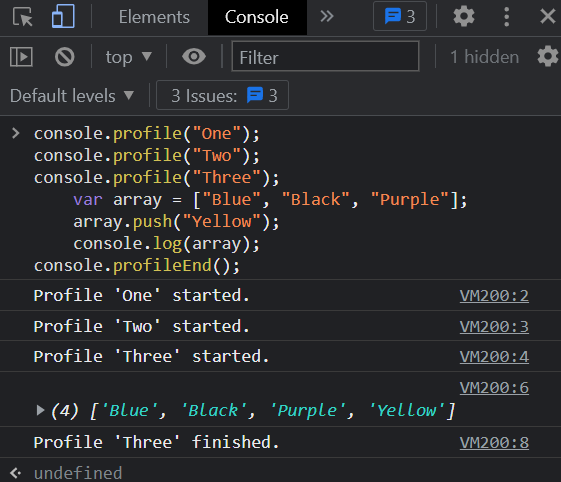Open the VM200:8 source link
This screenshot has height=482, width=561.
click(494, 443)
